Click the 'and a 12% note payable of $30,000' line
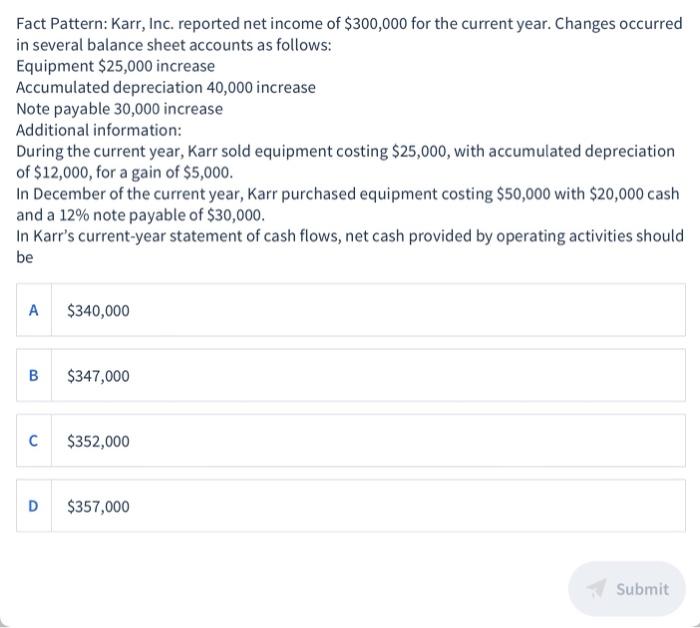 (141, 215)
